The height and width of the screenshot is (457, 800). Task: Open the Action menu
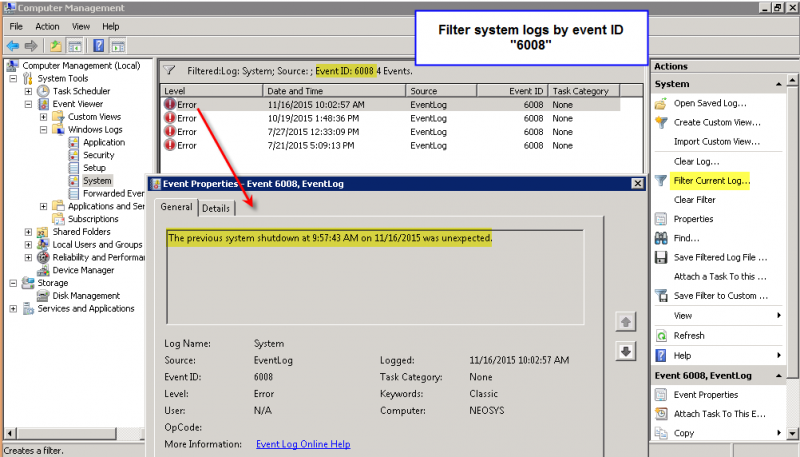(47, 27)
